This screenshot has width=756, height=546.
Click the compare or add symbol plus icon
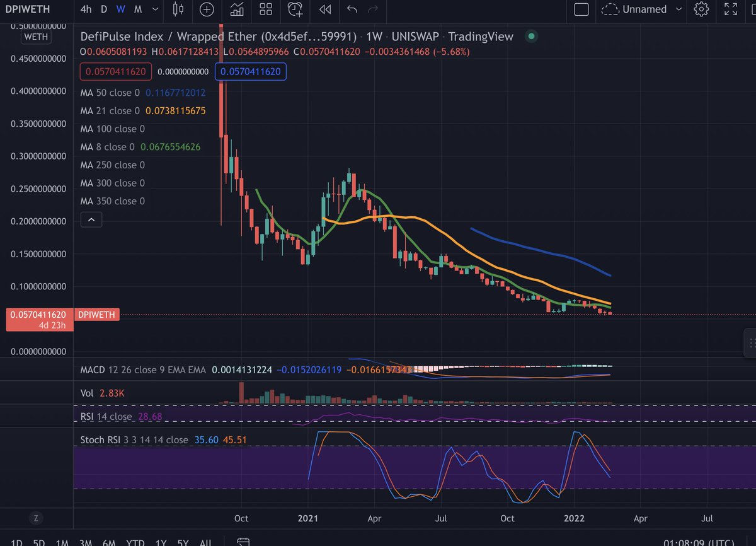[207, 9]
